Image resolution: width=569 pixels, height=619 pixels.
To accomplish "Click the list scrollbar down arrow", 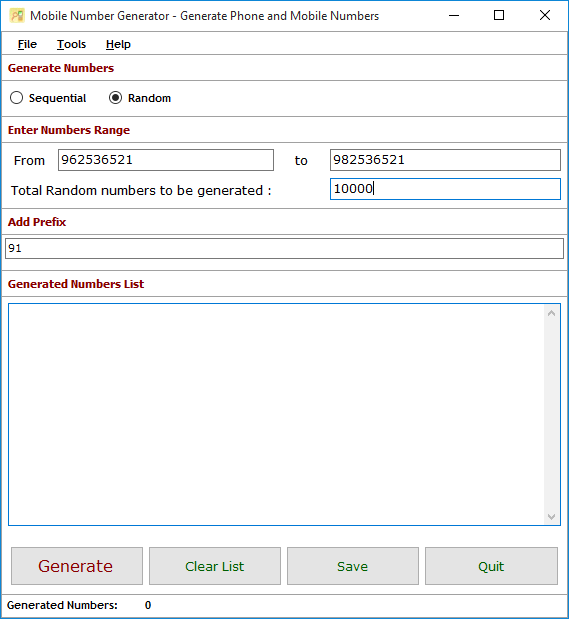I will 552,517.
